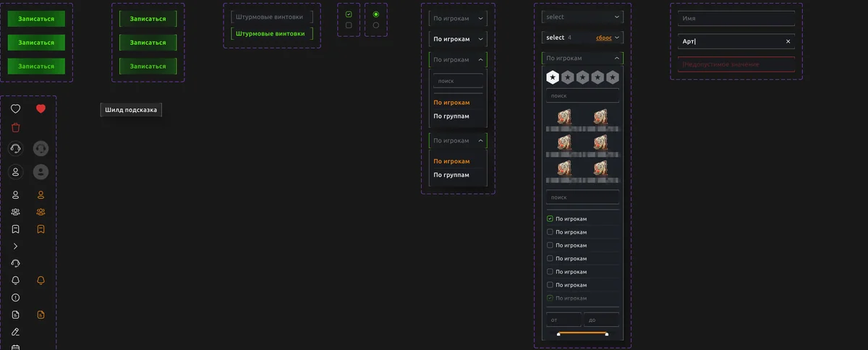Clear the Арт field with the x icon

tap(788, 42)
